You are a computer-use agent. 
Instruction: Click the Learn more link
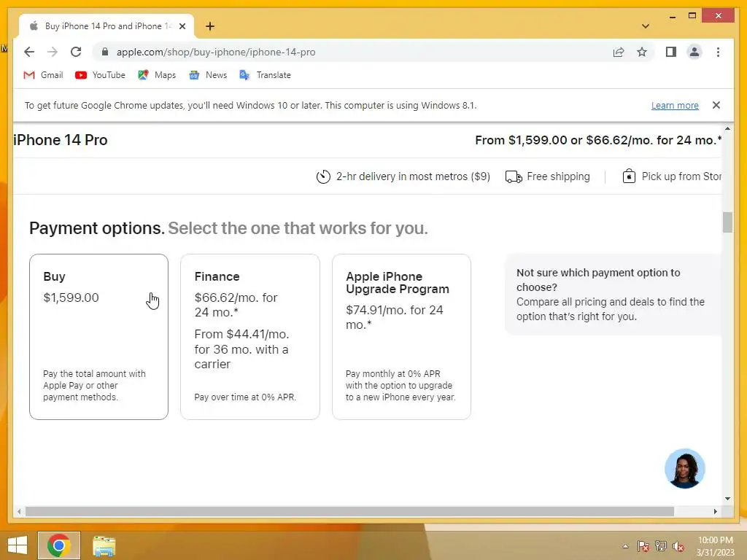click(675, 105)
